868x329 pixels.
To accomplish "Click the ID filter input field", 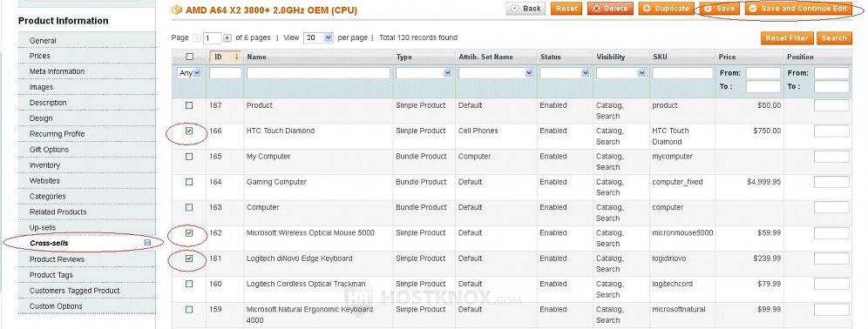I will [226, 73].
